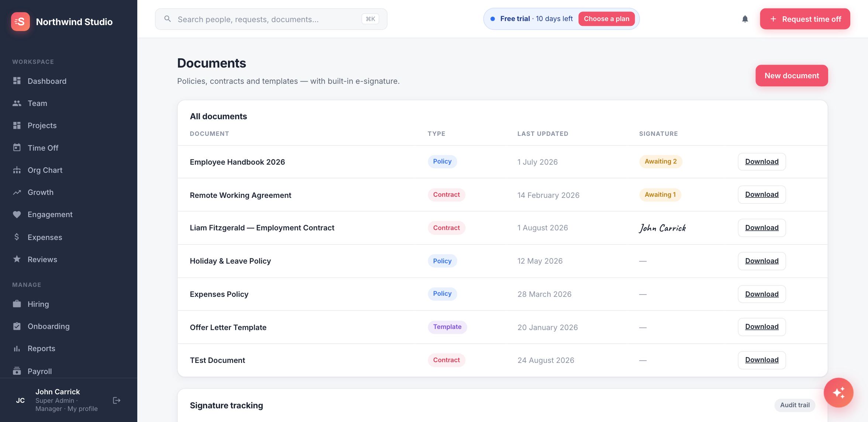Click the Choose a plan button

[606, 19]
